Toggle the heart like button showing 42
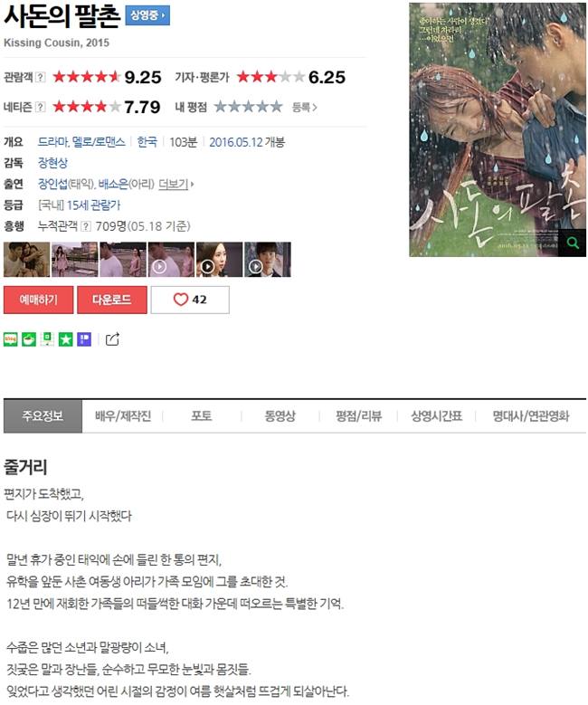Screen dimensions: 588x705 190,300
